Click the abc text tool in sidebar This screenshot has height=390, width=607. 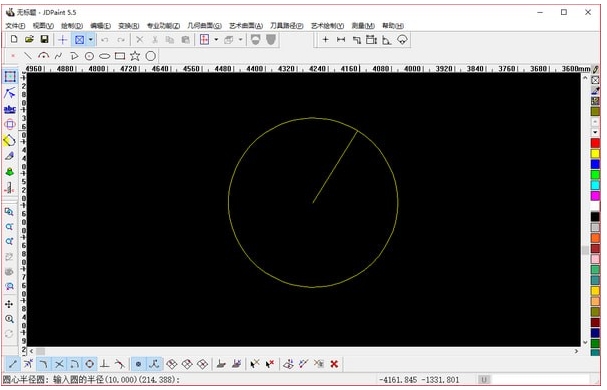click(x=10, y=109)
